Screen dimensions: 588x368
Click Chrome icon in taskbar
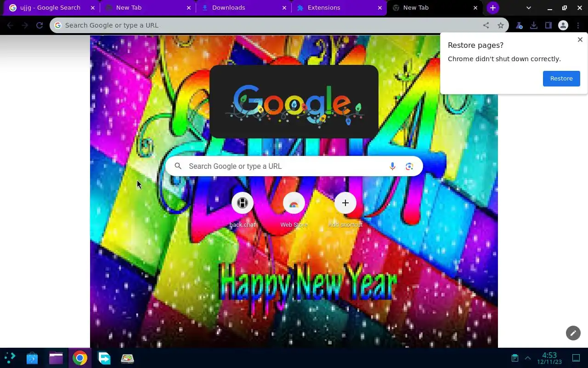[80, 358]
